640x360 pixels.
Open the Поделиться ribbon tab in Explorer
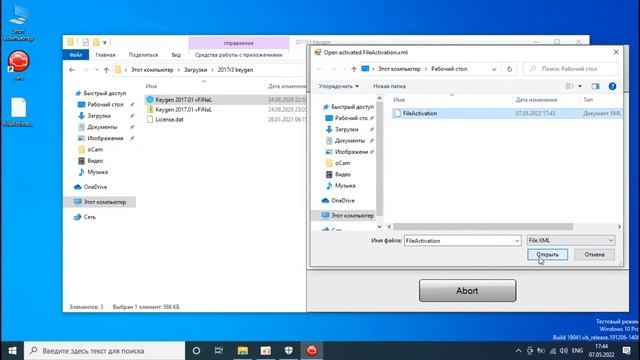[143, 55]
